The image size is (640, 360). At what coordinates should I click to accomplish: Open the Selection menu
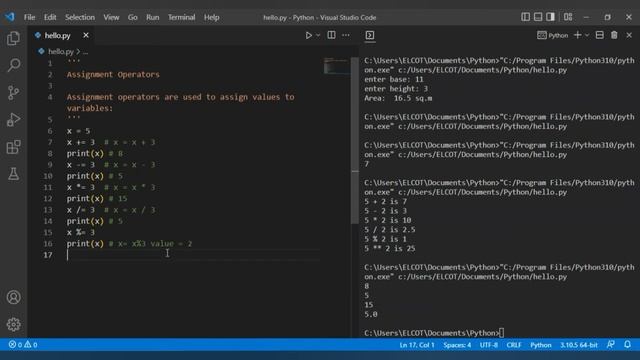[80, 17]
